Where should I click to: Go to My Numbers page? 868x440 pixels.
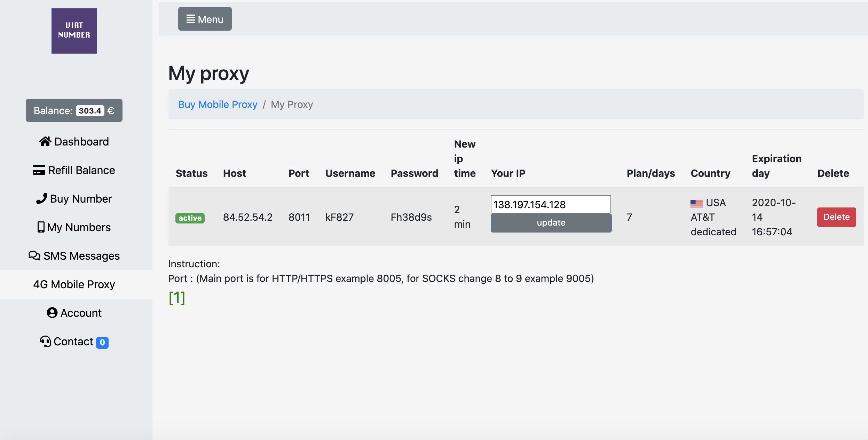click(79, 227)
